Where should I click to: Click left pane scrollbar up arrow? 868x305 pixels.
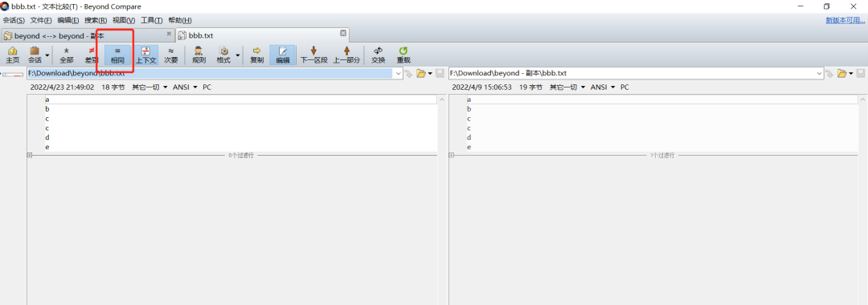pyautogui.click(x=441, y=100)
